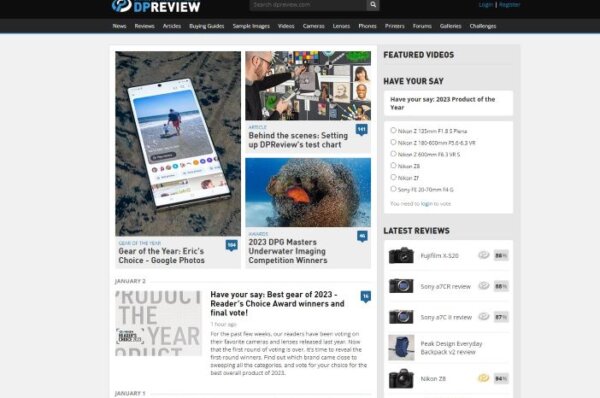
Task: Click the Register link in header
Action: point(510,5)
